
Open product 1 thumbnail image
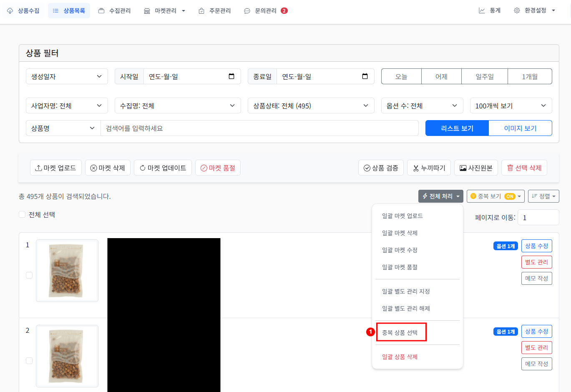coord(67,270)
